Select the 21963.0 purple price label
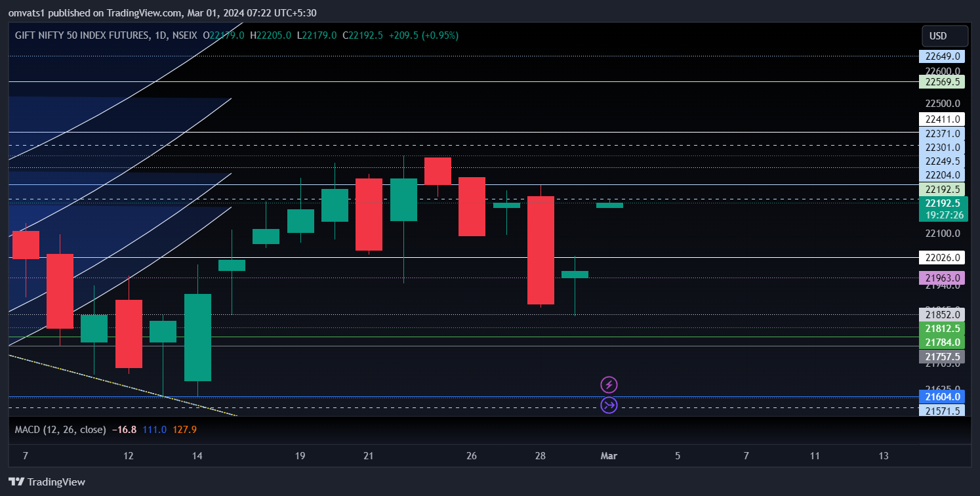The width and height of the screenshot is (980, 496). coord(942,278)
